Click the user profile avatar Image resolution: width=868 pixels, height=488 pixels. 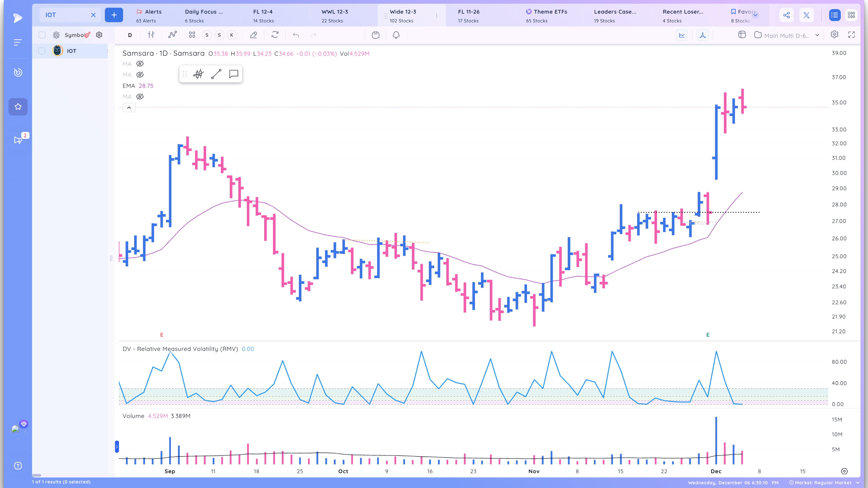pyautogui.click(x=15, y=429)
